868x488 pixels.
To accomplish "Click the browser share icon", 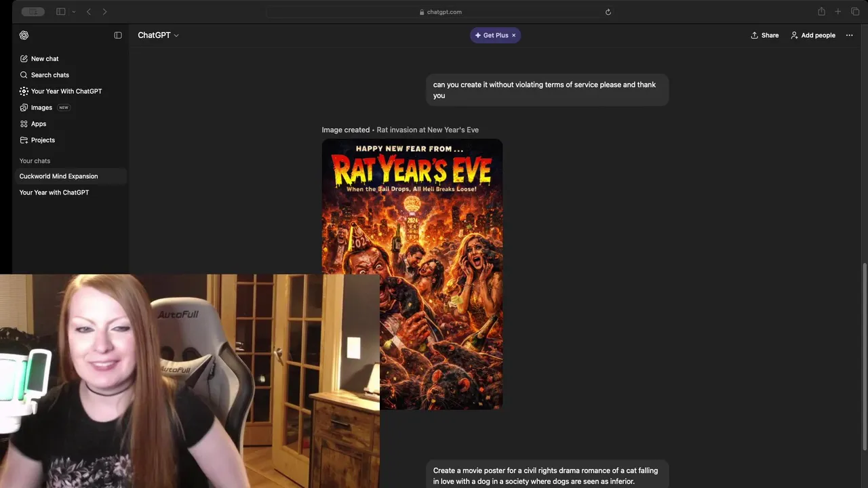I will click(821, 12).
